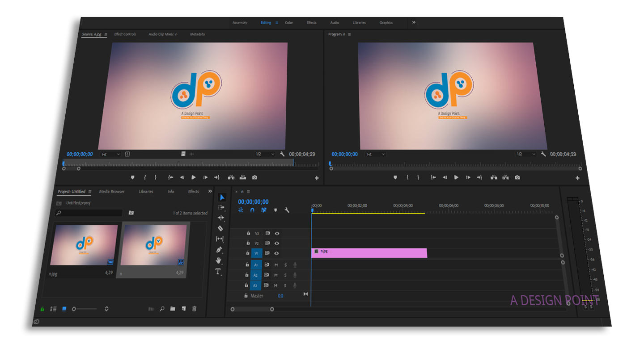Mute audio track A3
The width and height of the screenshot is (644, 344).
click(x=275, y=285)
